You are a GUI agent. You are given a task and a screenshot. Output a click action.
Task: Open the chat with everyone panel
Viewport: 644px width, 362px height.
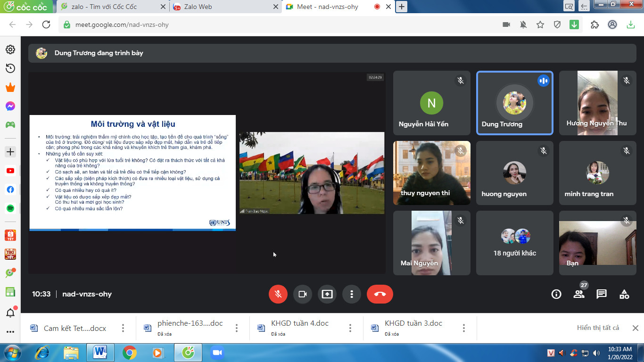click(x=601, y=295)
